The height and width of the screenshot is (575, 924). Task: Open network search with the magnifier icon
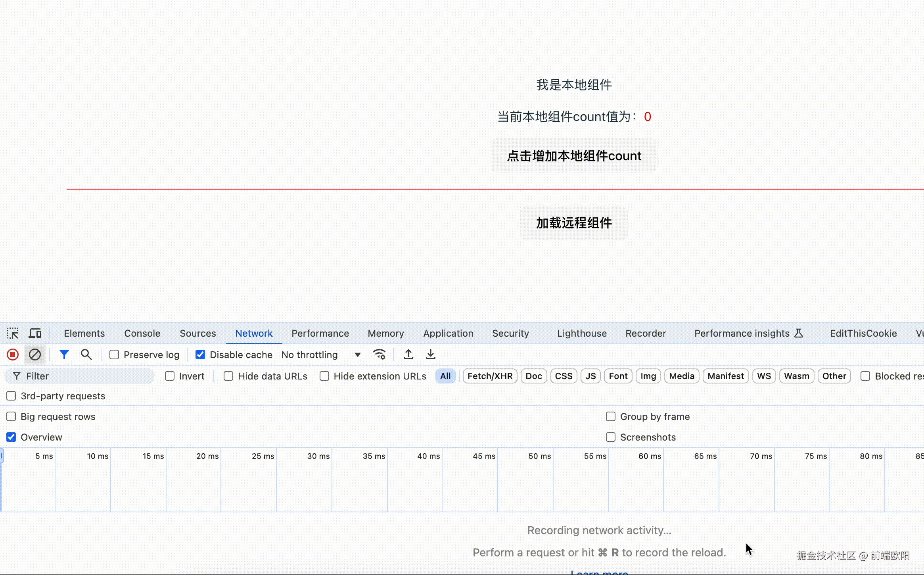[x=86, y=355]
